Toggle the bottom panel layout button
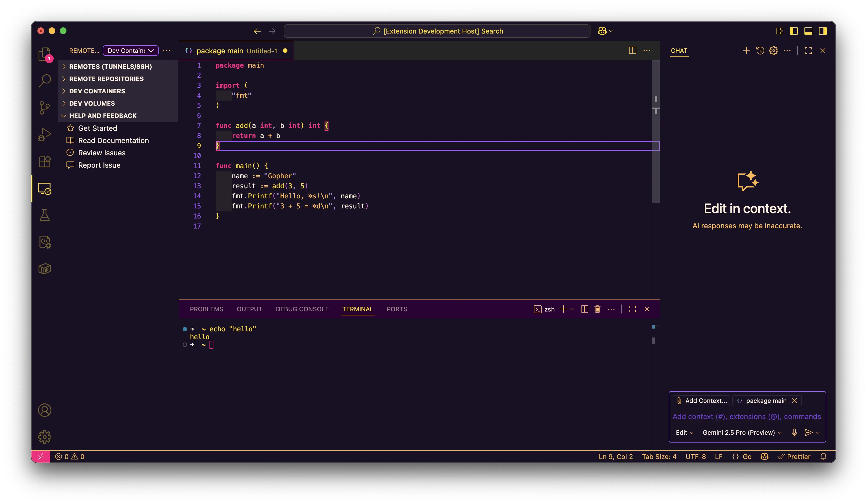This screenshot has height=504, width=867. click(x=808, y=31)
